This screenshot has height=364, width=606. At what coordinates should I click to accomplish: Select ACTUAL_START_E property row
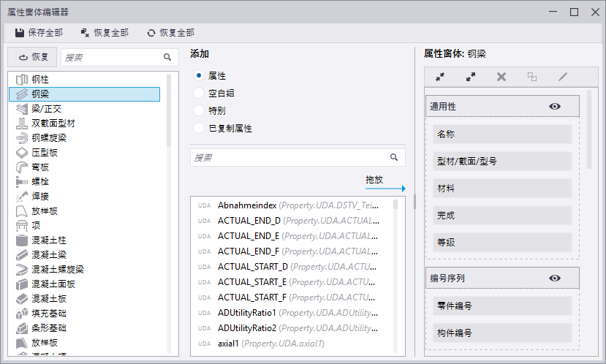point(292,282)
